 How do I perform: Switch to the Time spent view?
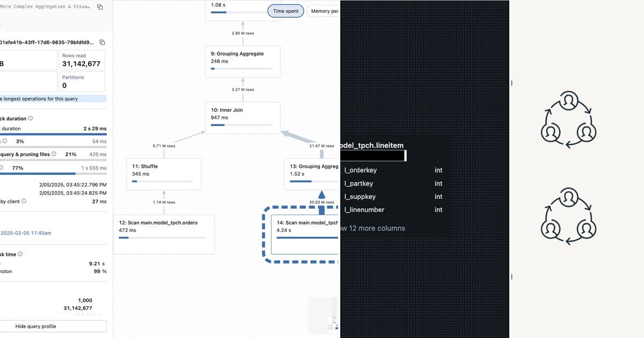pyautogui.click(x=286, y=10)
